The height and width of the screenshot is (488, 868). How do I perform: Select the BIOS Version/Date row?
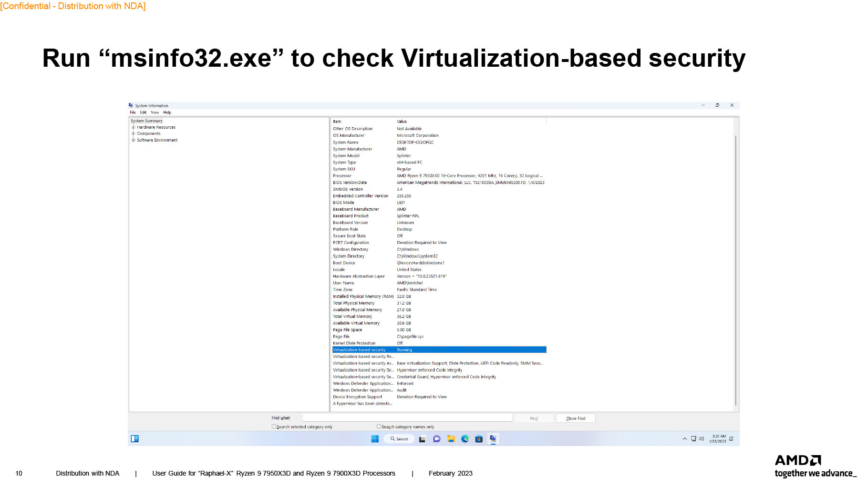[439, 183]
